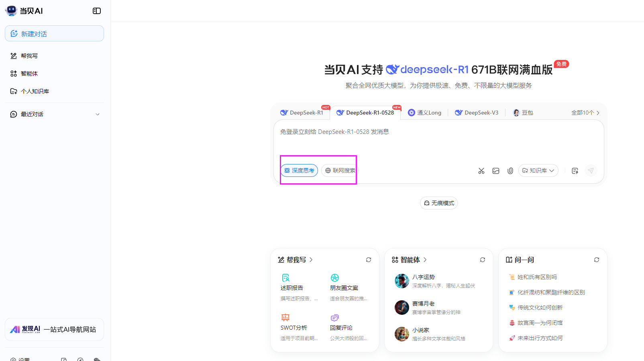The width and height of the screenshot is (644, 361).
Task: Click the red 免费 badge
Action: [x=561, y=64]
